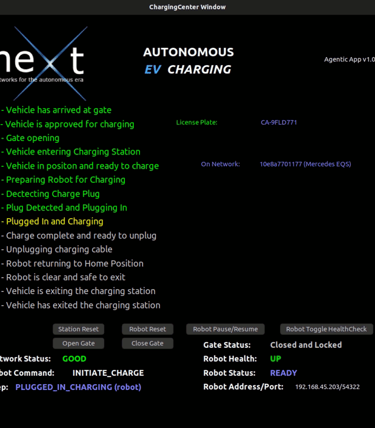Click 'Vehicle has exited the charging station'
Image resolution: width=375 pixels, height=428 pixels.
click(x=81, y=305)
